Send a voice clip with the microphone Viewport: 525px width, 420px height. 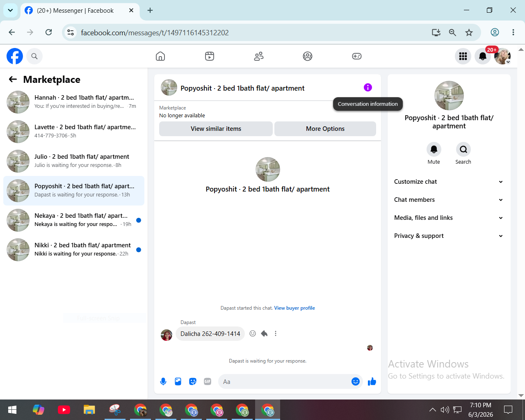[x=163, y=381]
